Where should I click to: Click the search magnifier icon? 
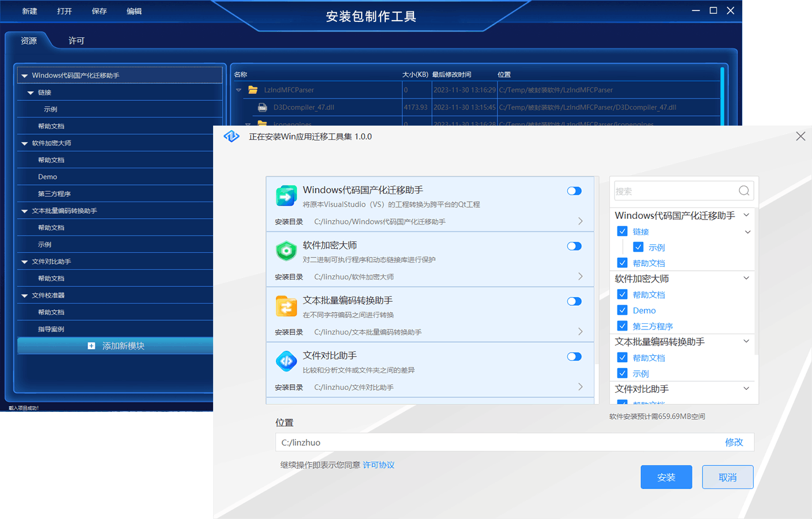click(x=744, y=191)
